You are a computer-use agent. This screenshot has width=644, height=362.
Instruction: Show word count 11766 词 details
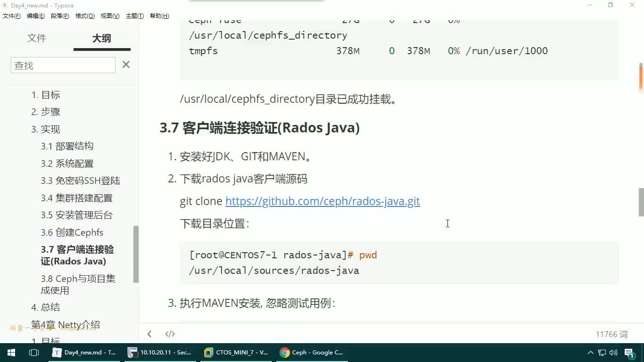coord(611,334)
